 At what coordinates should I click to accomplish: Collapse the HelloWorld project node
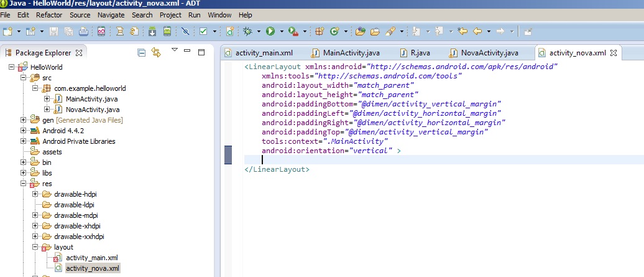pyautogui.click(x=11, y=67)
